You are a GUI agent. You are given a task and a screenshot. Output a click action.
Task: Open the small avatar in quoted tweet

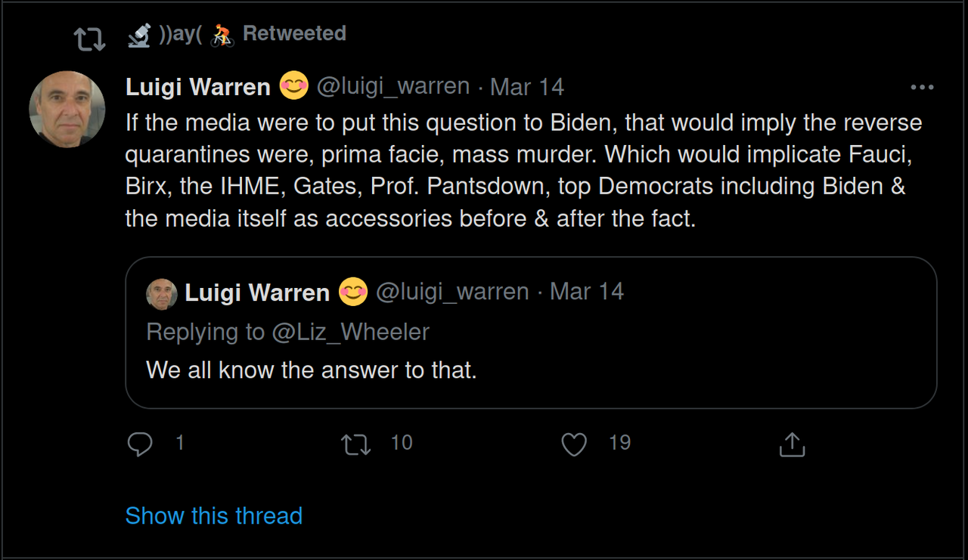click(162, 294)
